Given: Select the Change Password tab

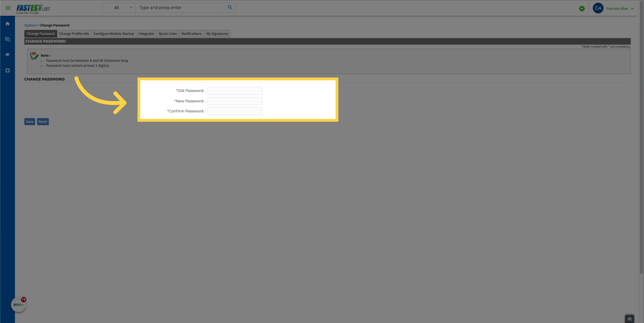Looking at the screenshot, I should point(41,34).
